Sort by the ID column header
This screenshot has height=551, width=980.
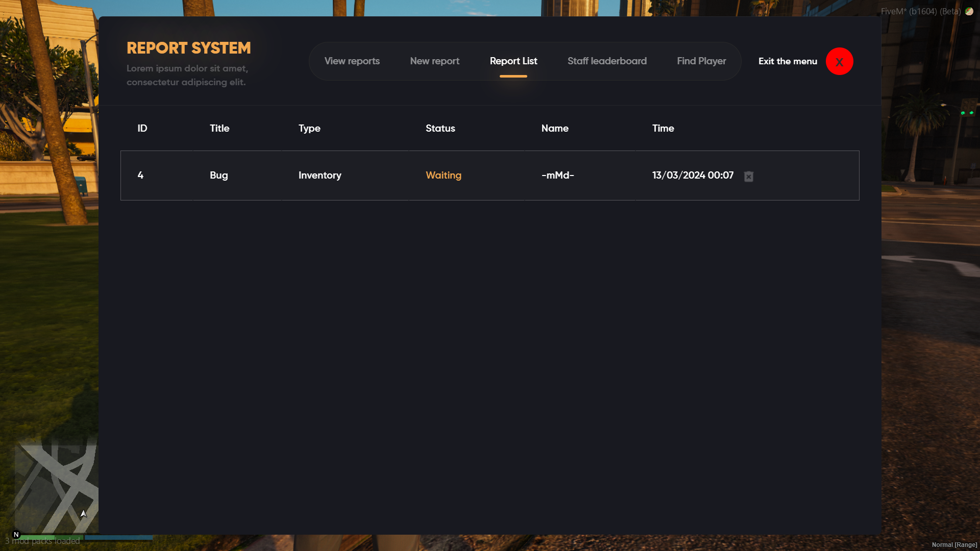pos(142,128)
